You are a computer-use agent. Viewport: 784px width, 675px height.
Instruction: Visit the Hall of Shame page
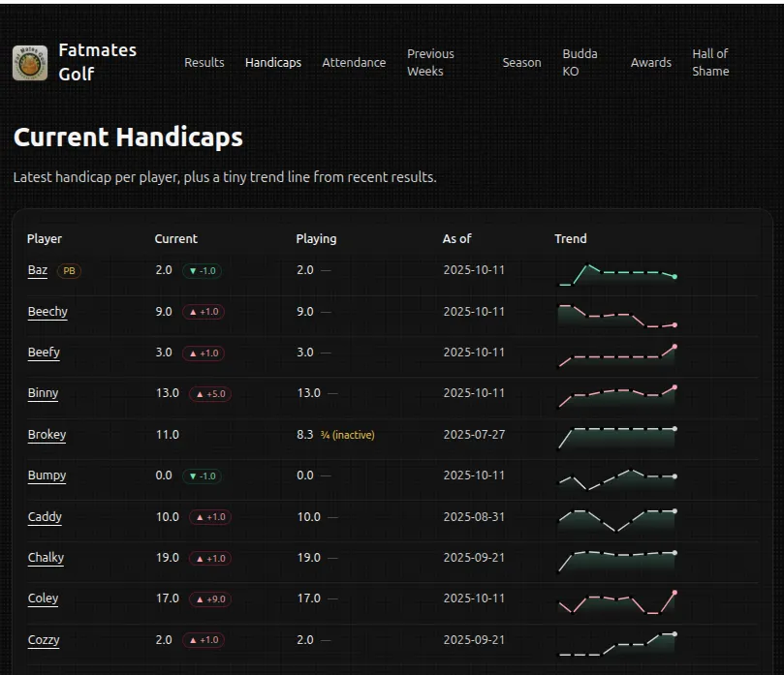(710, 63)
